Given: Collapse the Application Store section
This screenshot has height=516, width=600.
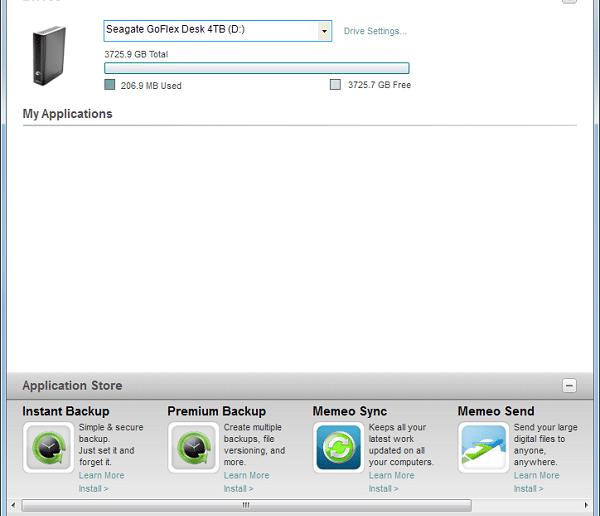Looking at the screenshot, I should click(x=569, y=385).
